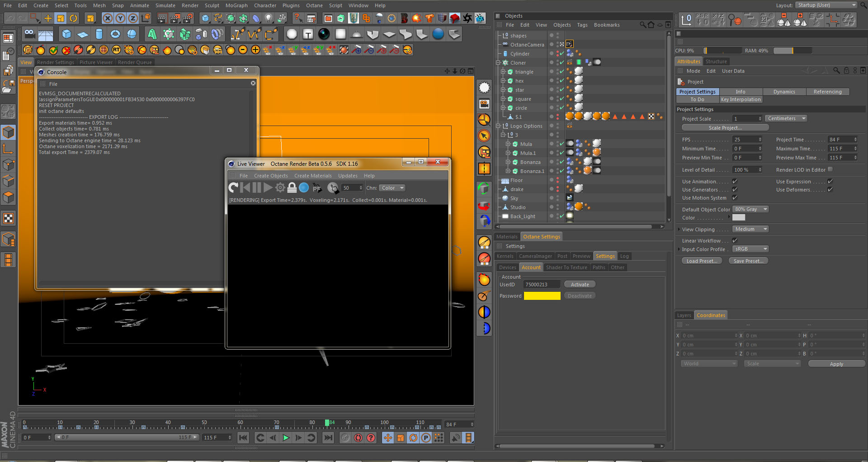Image resolution: width=868 pixels, height=462 pixels.
Task: Toggle the green enable checkmark for triangle object
Action: point(561,72)
